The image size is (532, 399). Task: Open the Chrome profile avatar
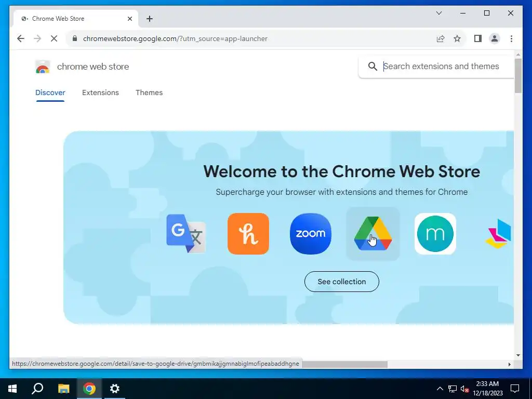click(x=495, y=38)
